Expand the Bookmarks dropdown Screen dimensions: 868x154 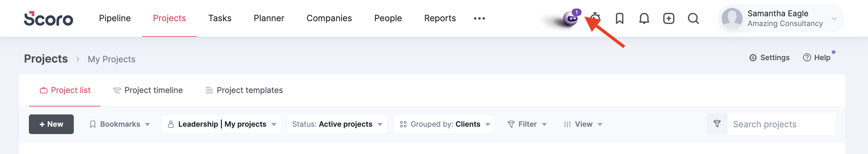[120, 124]
